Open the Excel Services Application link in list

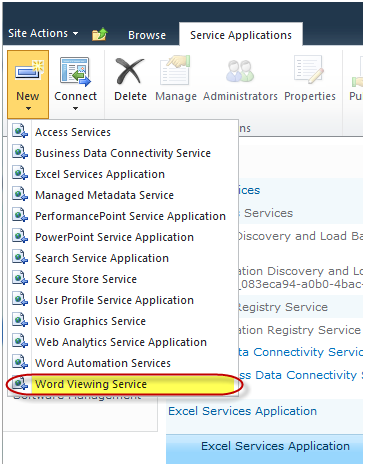(x=242, y=411)
